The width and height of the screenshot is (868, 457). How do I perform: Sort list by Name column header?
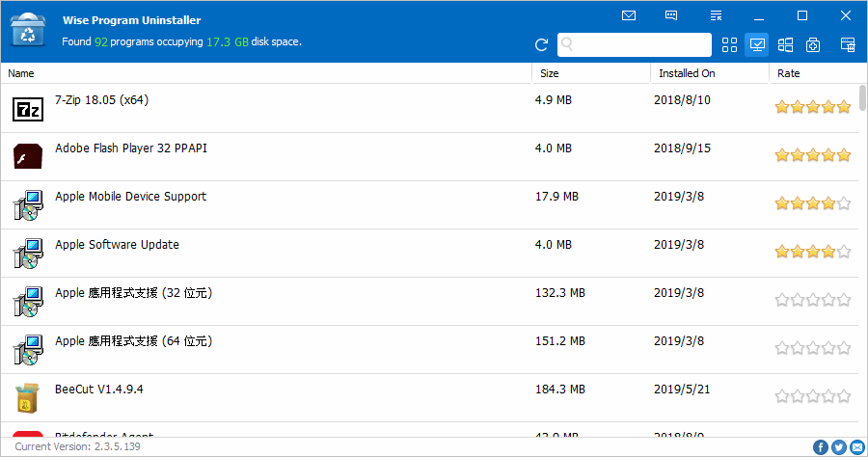coord(21,73)
